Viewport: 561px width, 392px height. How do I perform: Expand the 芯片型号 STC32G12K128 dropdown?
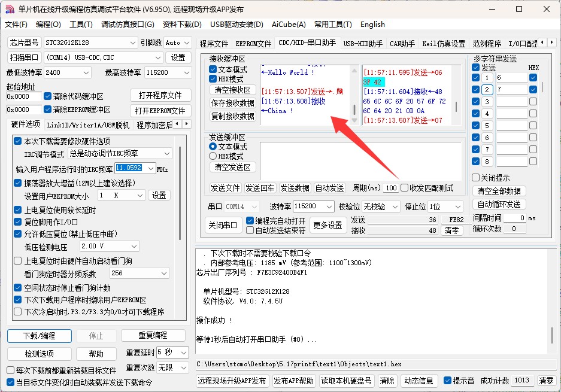pyautogui.click(x=133, y=42)
